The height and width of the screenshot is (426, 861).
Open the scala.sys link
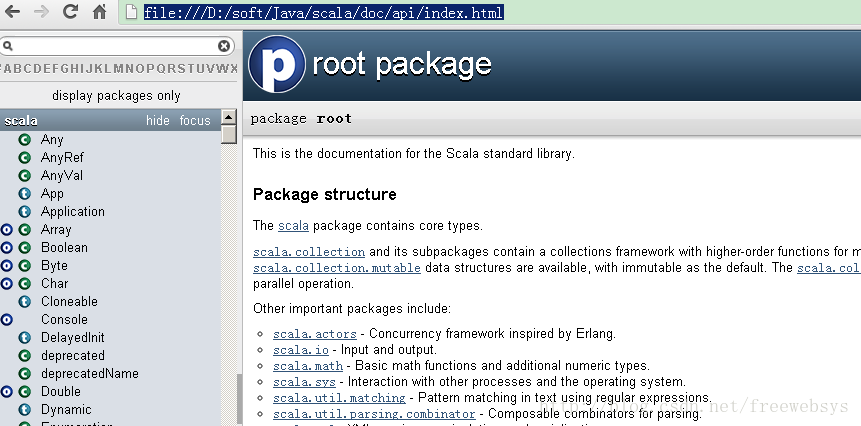point(304,382)
